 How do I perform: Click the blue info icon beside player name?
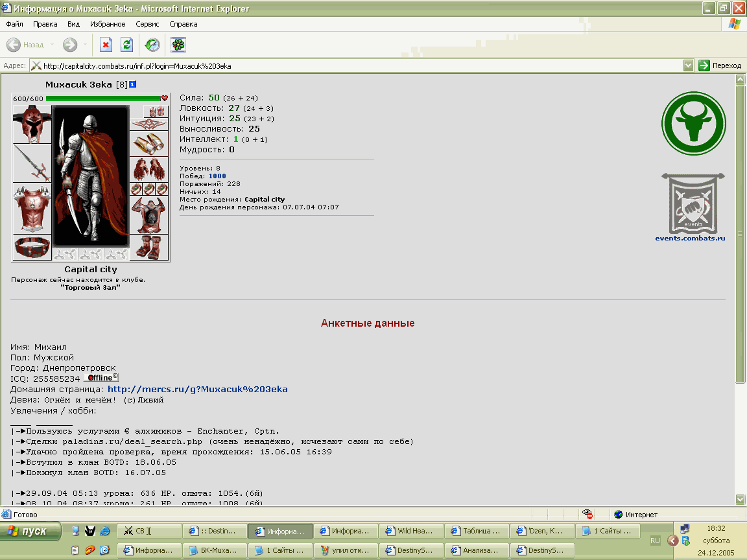[x=133, y=84]
